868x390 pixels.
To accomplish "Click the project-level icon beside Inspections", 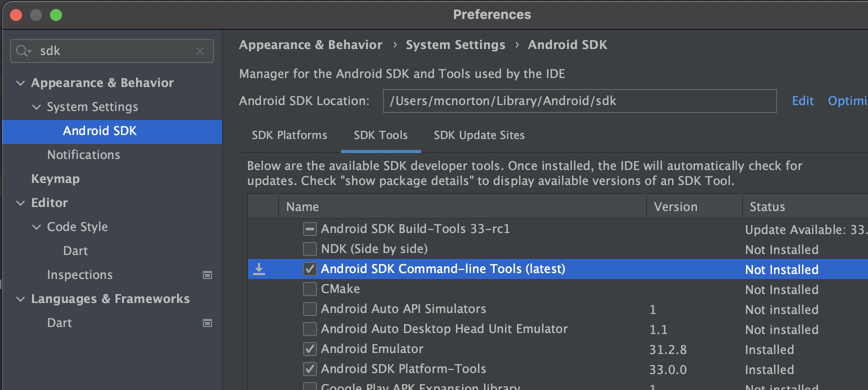I will [x=207, y=275].
